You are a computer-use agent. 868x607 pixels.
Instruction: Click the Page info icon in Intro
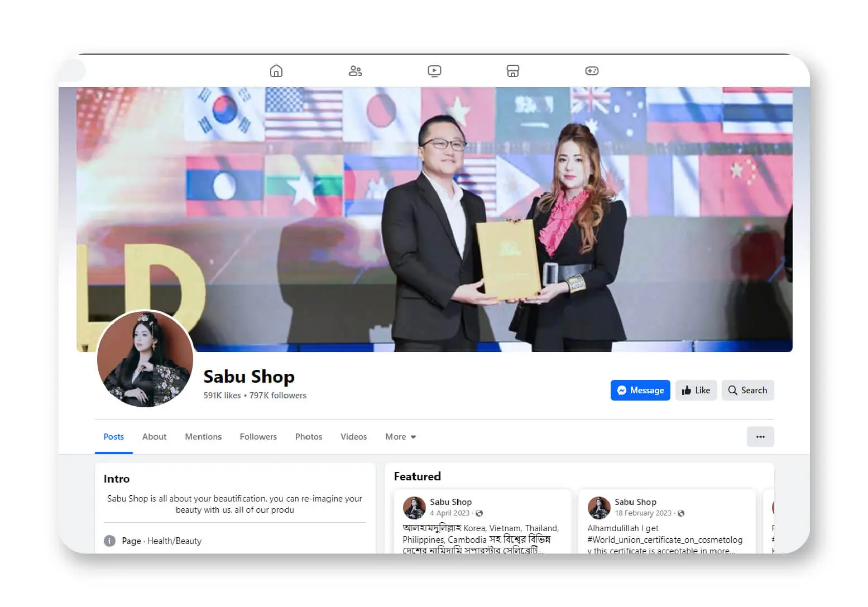point(110,541)
